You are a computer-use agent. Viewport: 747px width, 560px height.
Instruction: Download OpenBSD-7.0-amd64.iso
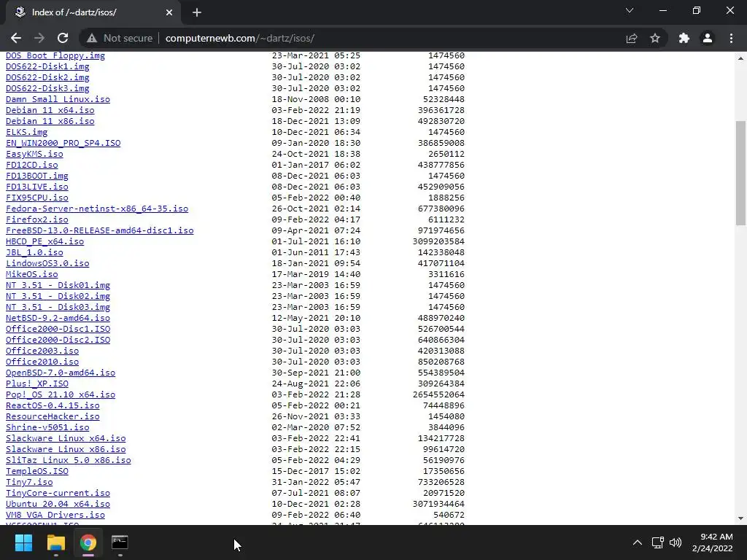point(61,373)
